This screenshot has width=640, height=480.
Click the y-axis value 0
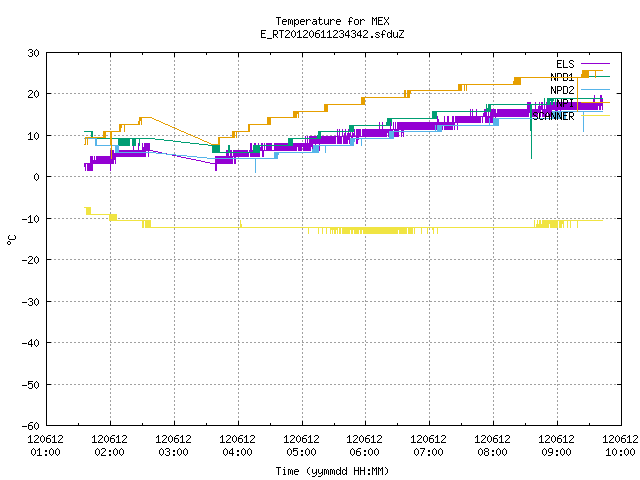[x=37, y=177]
